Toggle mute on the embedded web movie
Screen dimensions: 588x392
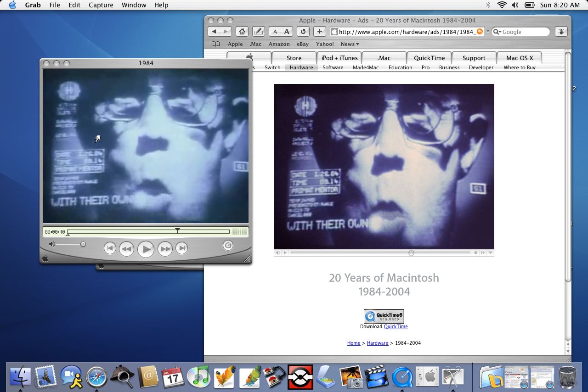(x=278, y=253)
